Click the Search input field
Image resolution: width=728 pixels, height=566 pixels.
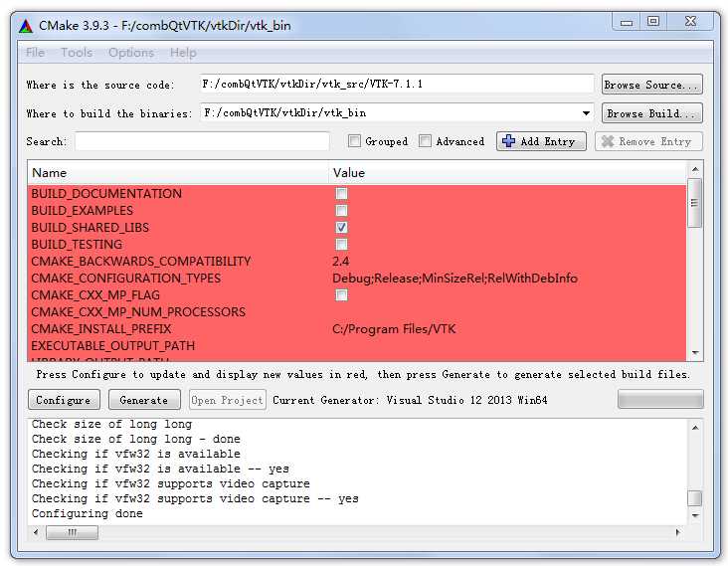[202, 141]
